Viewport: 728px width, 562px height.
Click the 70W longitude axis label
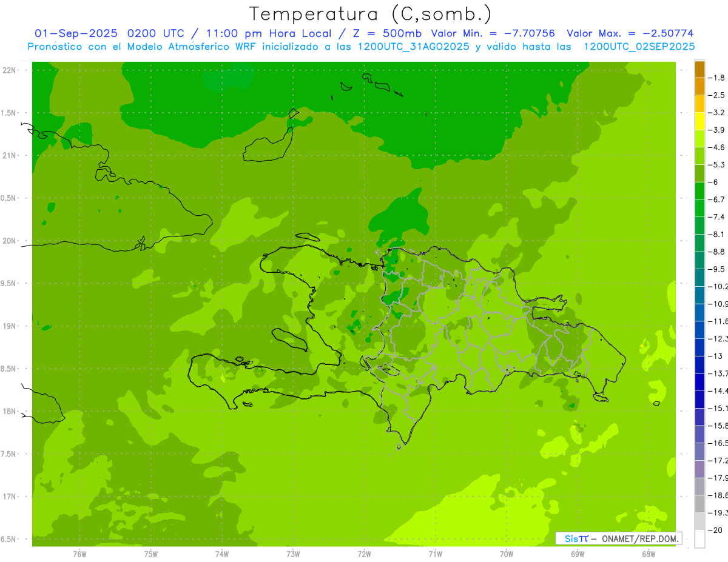coord(507,554)
